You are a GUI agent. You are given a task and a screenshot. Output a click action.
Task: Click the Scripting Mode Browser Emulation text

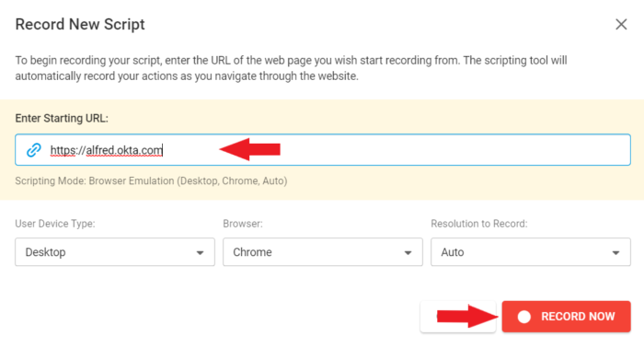coord(151,181)
